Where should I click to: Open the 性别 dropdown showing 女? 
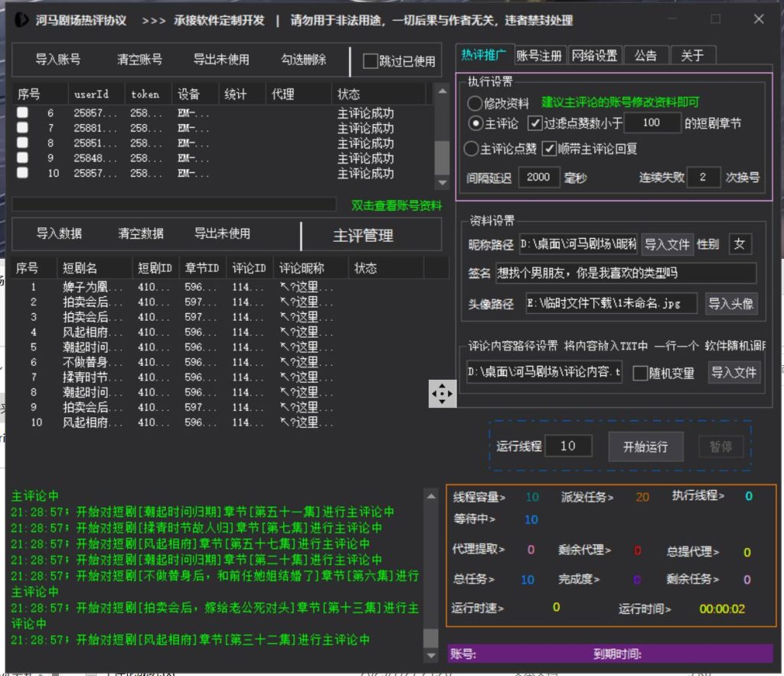740,243
